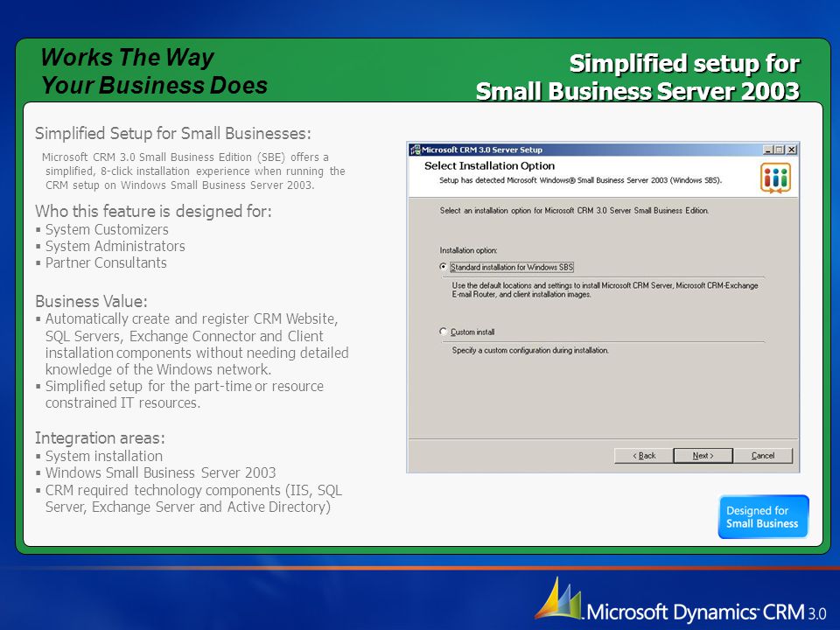Click the Back button in setup wizard
840x630 pixels.
tap(643, 455)
